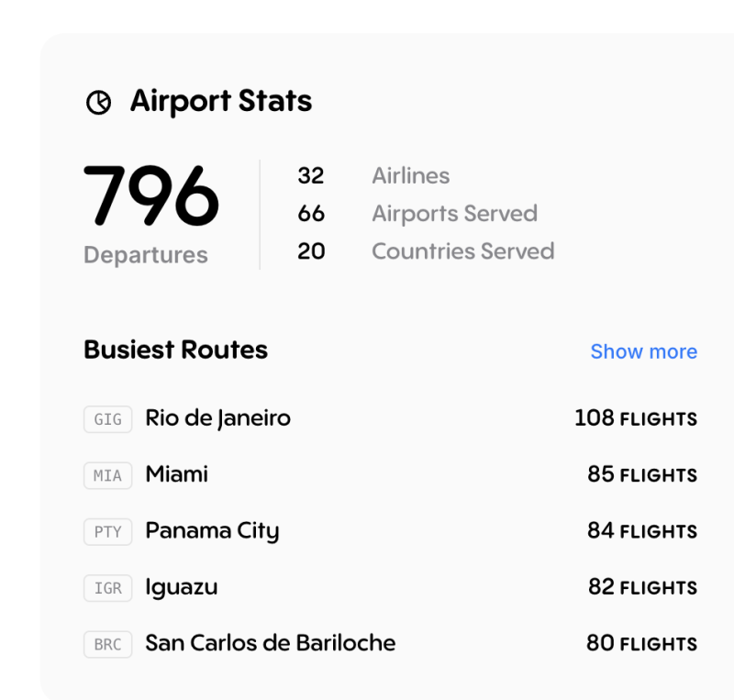The image size is (734, 700).
Task: Click the pie chart icon beside Airport Stats
Action: pyautogui.click(x=98, y=102)
